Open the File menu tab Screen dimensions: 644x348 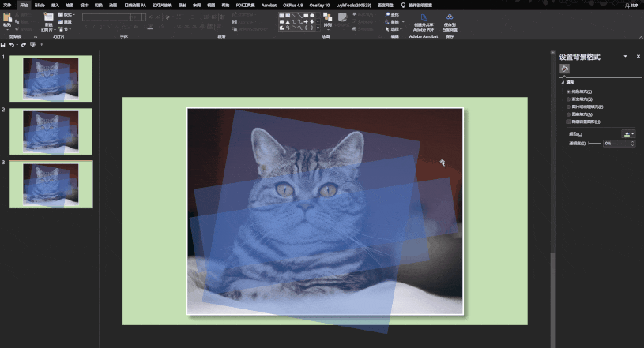coord(7,6)
